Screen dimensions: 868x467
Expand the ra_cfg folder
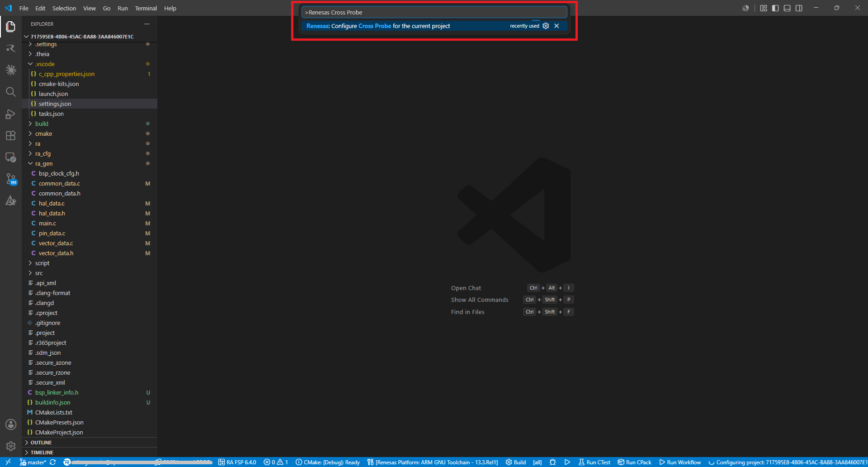click(x=90, y=153)
